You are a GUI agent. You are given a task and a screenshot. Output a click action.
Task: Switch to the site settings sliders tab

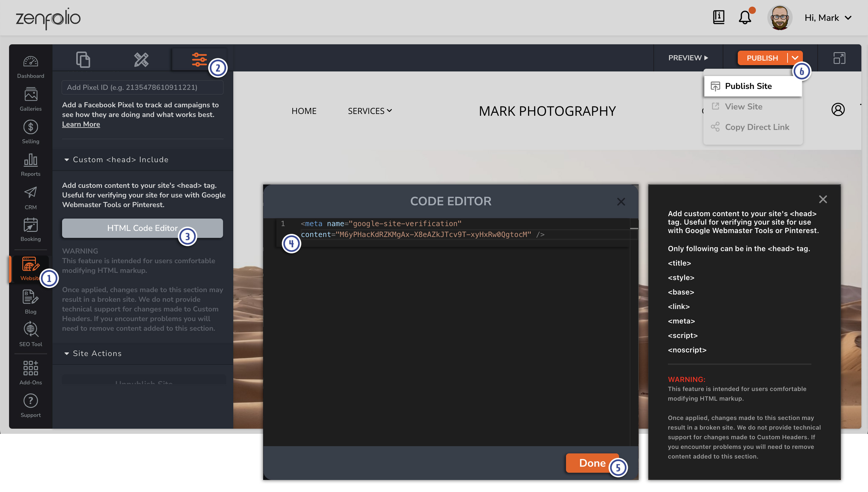199,59
